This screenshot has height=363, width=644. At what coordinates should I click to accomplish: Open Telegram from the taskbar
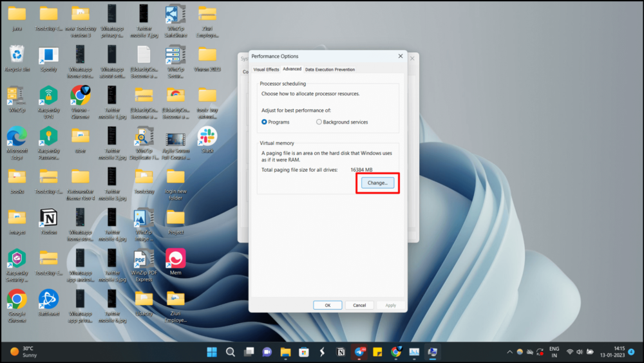click(359, 352)
